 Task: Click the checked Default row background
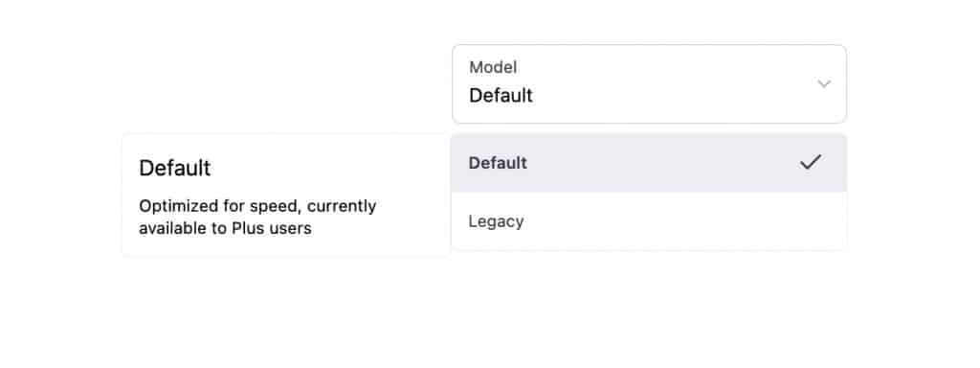(649, 163)
